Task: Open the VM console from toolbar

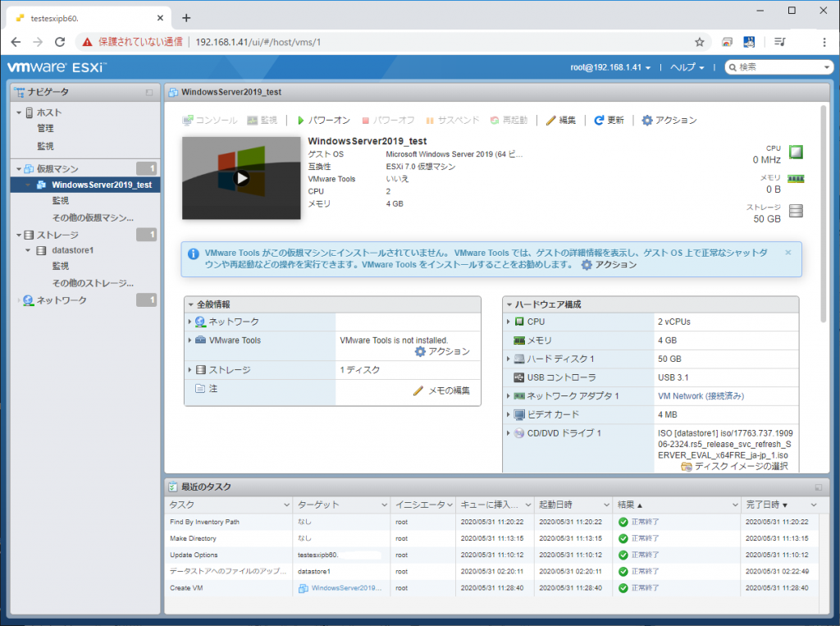Action: click(209, 120)
